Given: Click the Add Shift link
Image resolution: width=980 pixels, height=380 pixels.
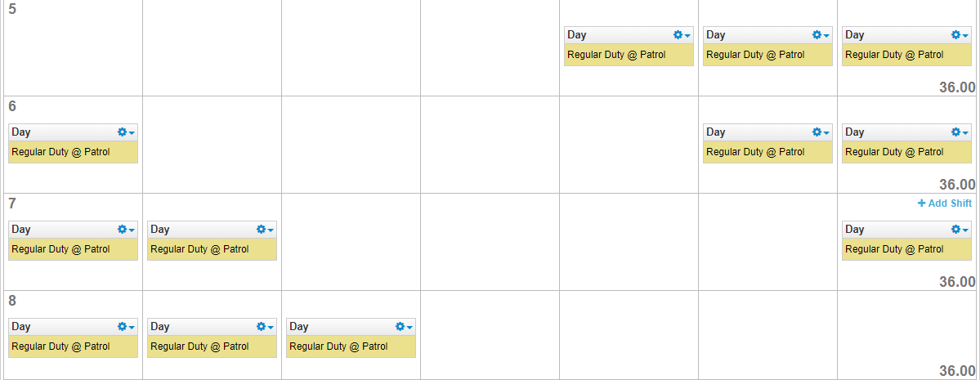Looking at the screenshot, I should tap(944, 203).
